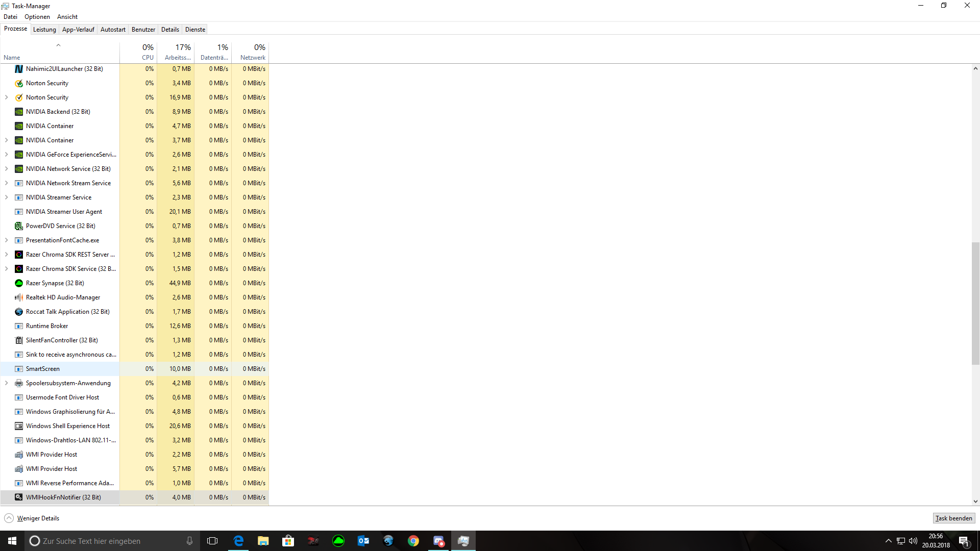
Task: Click the NVIDIA Backend process icon
Action: (19, 112)
